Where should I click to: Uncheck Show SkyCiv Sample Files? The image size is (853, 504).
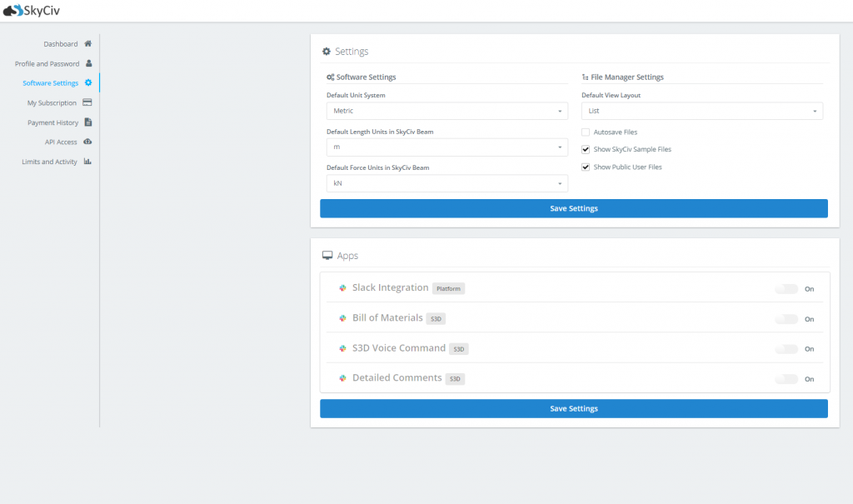point(586,149)
